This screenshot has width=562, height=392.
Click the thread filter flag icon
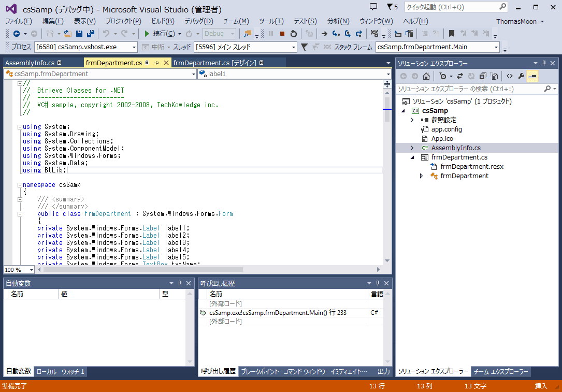(304, 47)
